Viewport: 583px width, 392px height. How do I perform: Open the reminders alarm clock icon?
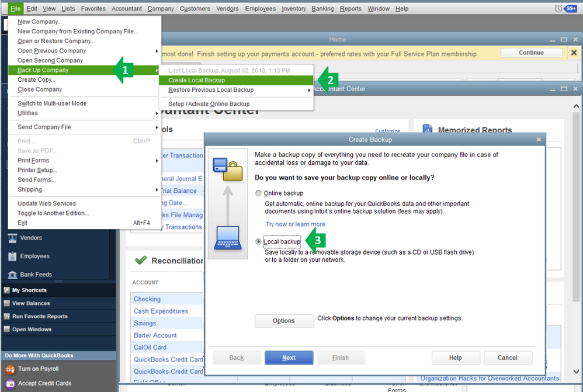coord(558,8)
